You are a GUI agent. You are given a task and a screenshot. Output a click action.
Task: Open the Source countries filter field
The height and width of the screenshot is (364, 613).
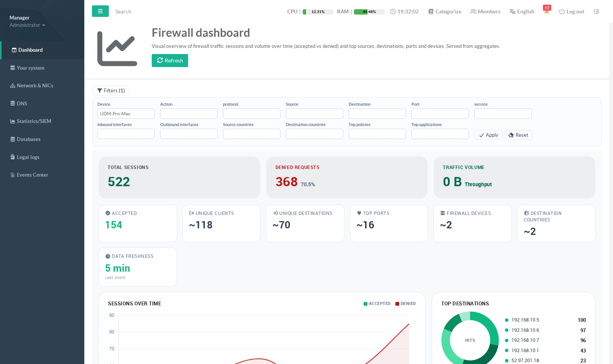pyautogui.click(x=252, y=134)
